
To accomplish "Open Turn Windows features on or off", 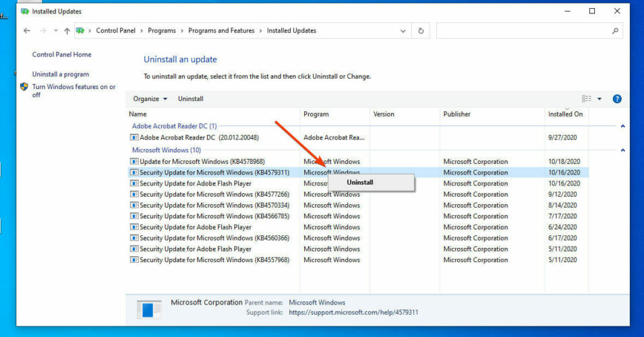I will [x=74, y=91].
